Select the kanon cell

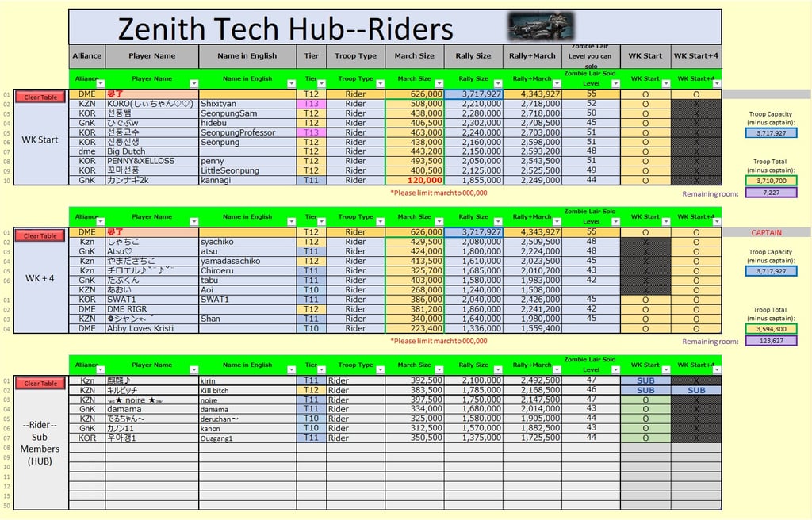pyautogui.click(x=247, y=428)
